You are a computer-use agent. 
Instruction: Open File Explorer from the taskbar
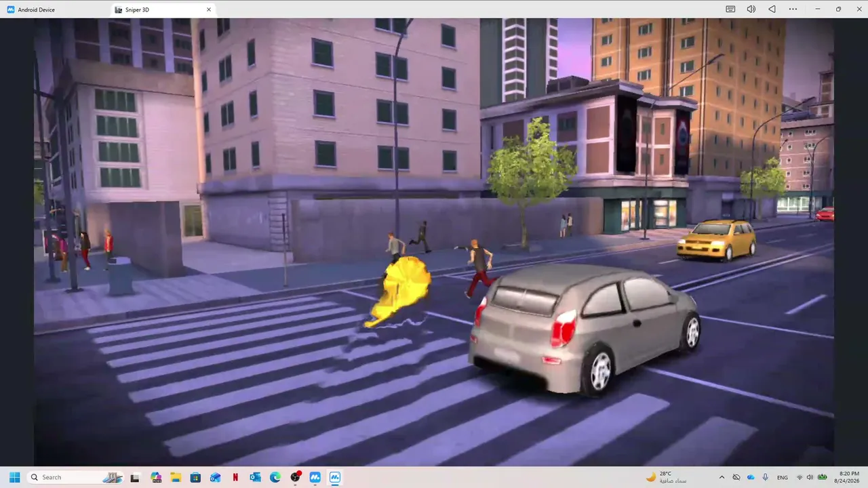176,477
